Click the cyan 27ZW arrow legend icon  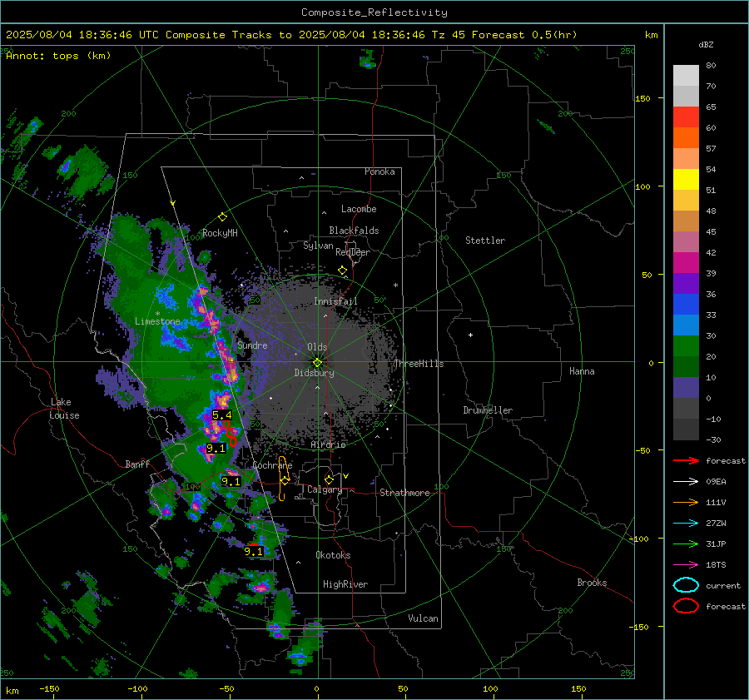point(686,524)
